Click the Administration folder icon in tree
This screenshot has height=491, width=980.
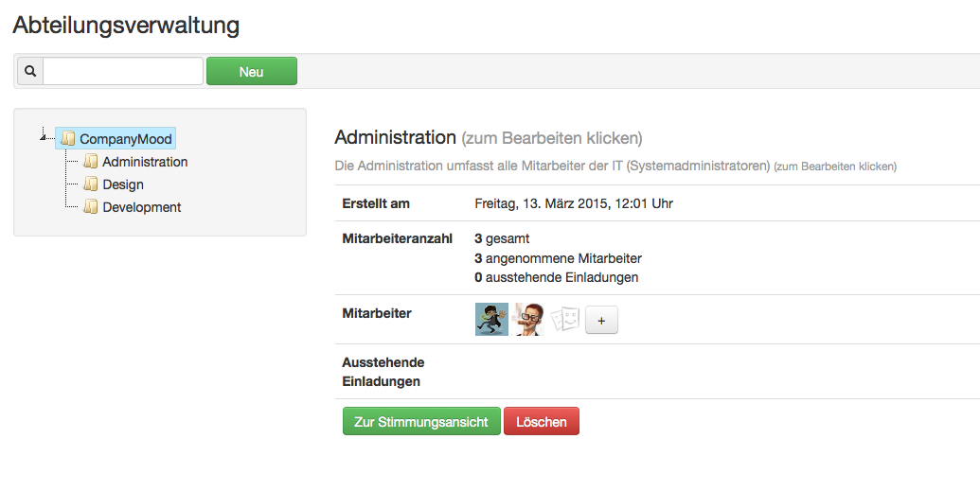91,162
